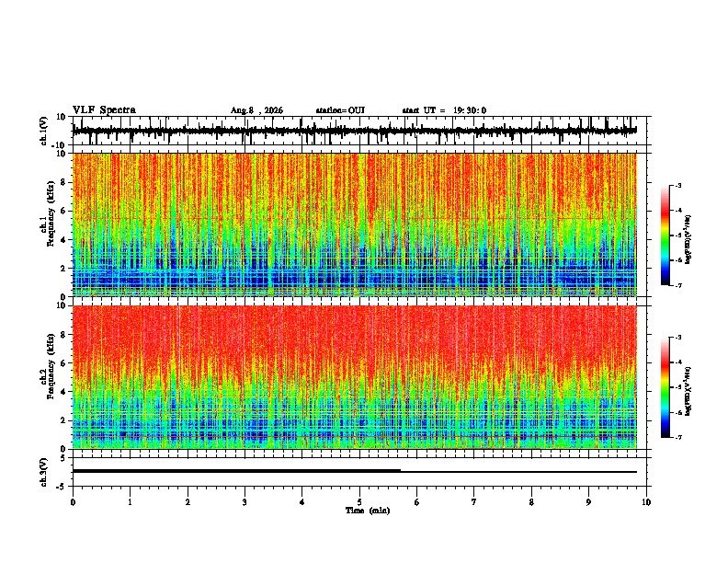
Task: Click the "VLF Spectra" plot title
Action: point(104,110)
